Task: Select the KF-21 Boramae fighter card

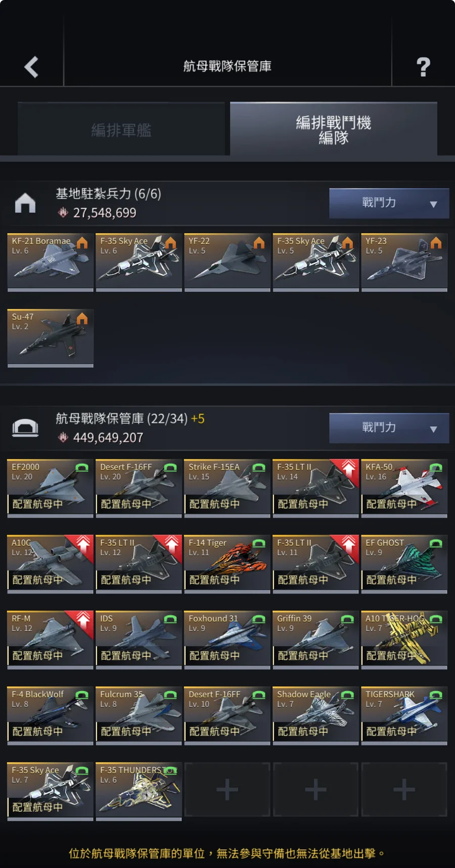Action: click(51, 262)
